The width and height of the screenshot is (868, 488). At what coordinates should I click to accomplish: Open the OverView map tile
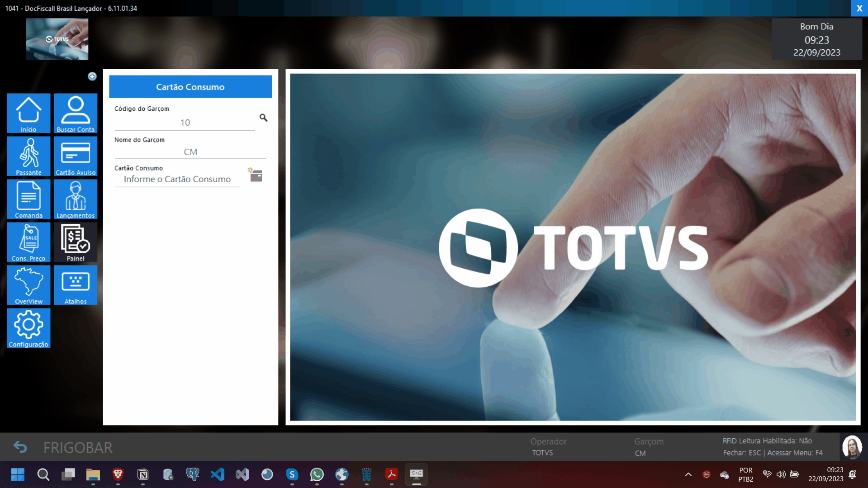28,285
